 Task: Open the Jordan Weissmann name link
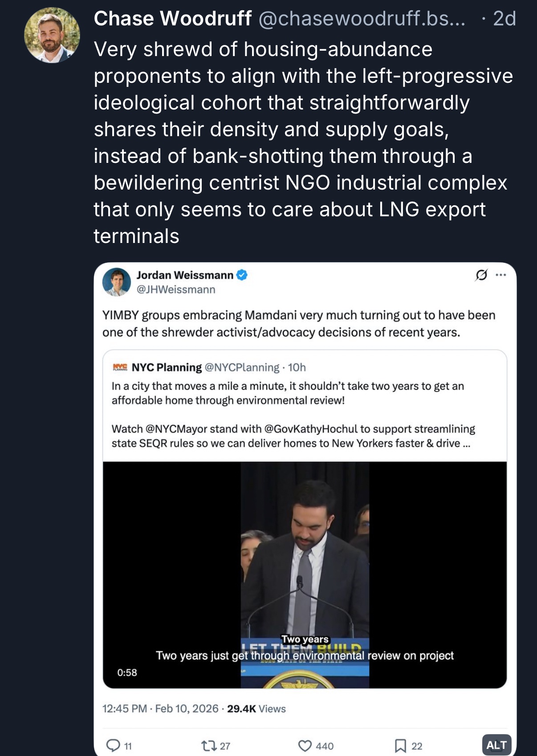185,275
